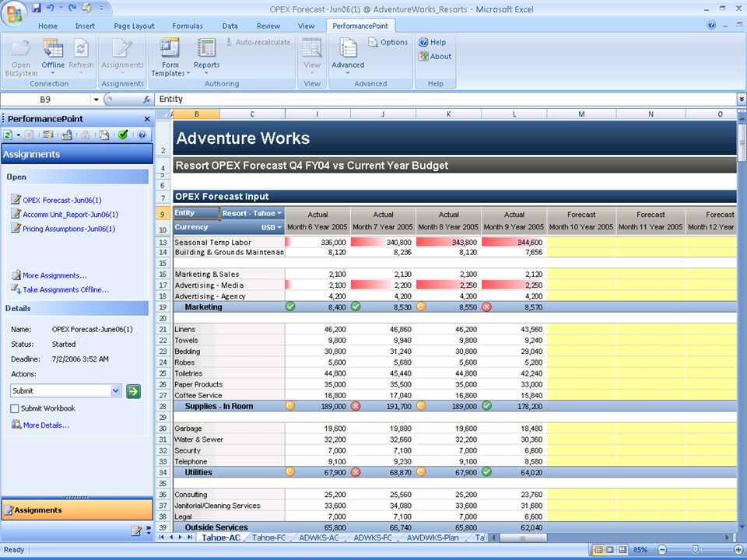Click the Office orb button
This screenshot has width=747, height=560.
pos(14,13)
